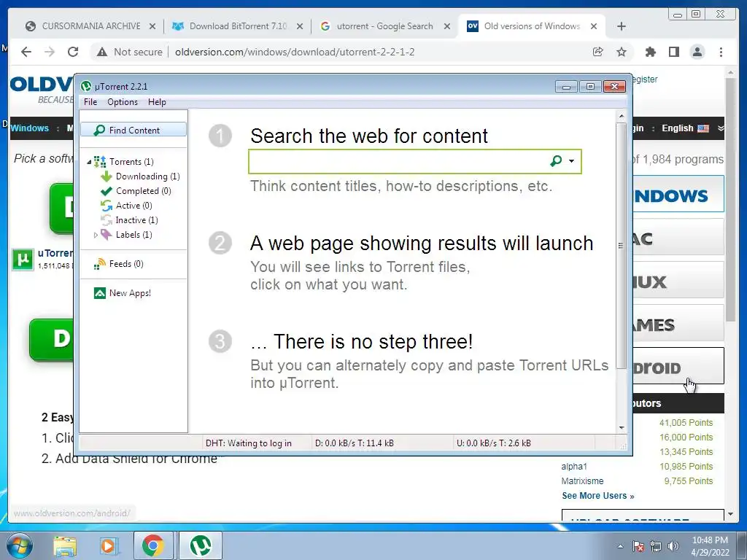Click the Torrents category icon
Screen dimensions: 747x560
click(x=99, y=162)
